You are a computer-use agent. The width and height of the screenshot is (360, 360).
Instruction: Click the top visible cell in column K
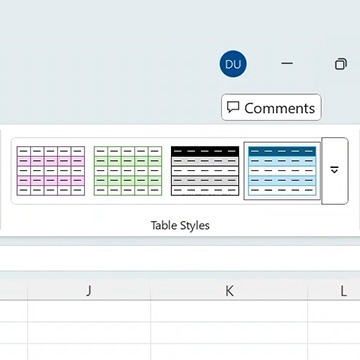(229, 311)
